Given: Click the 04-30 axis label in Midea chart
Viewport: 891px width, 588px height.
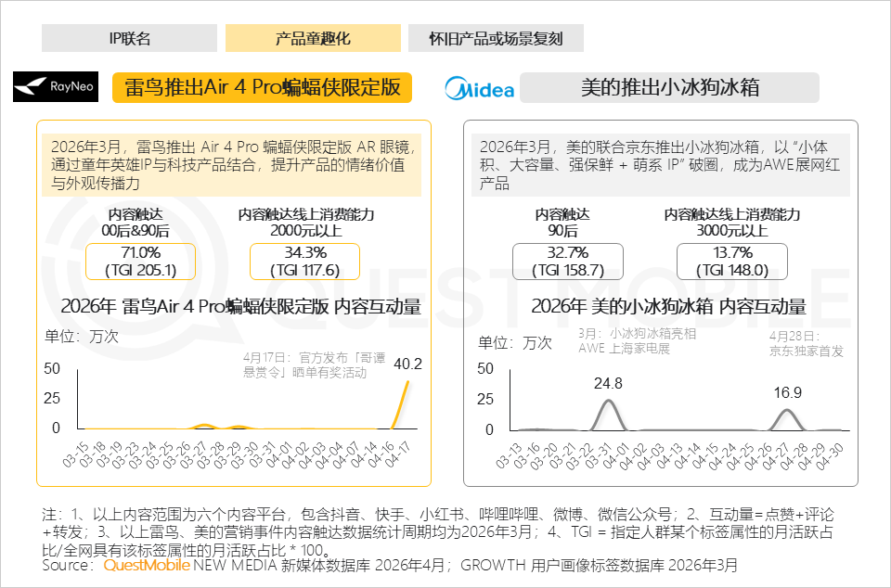Looking at the screenshot, I should (832, 457).
